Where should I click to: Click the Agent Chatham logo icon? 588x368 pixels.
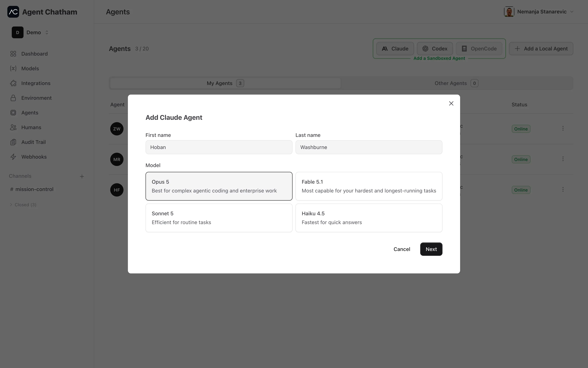click(x=13, y=12)
